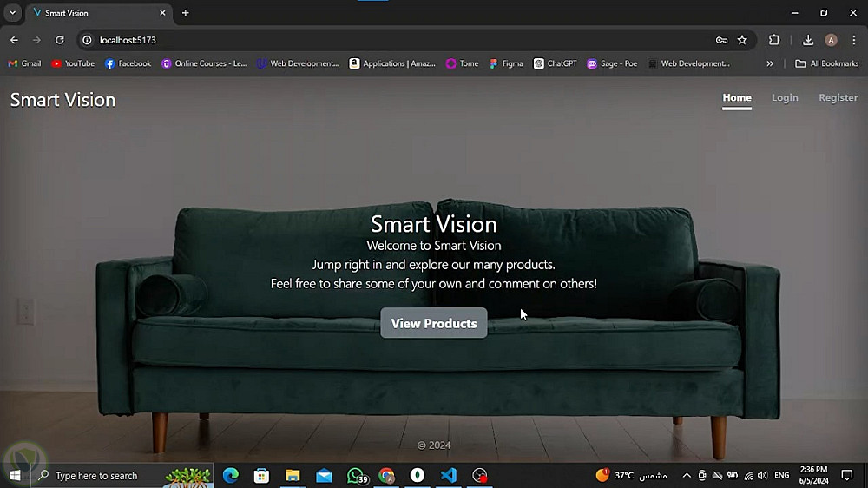Open the volume control in system tray
The width and height of the screenshot is (868, 488).
tap(763, 475)
